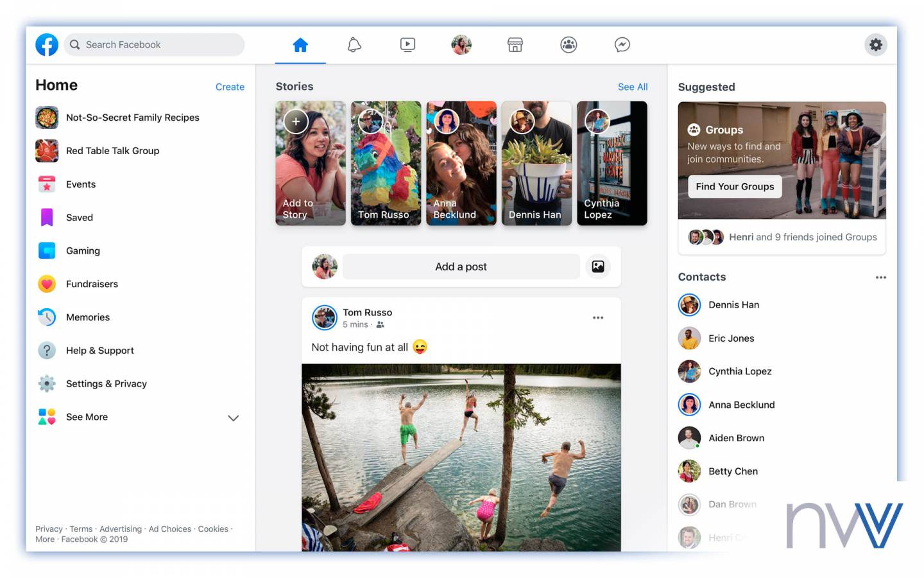Open the profile picture in top navigation
The height and width of the screenshot is (578, 924).
[461, 44]
